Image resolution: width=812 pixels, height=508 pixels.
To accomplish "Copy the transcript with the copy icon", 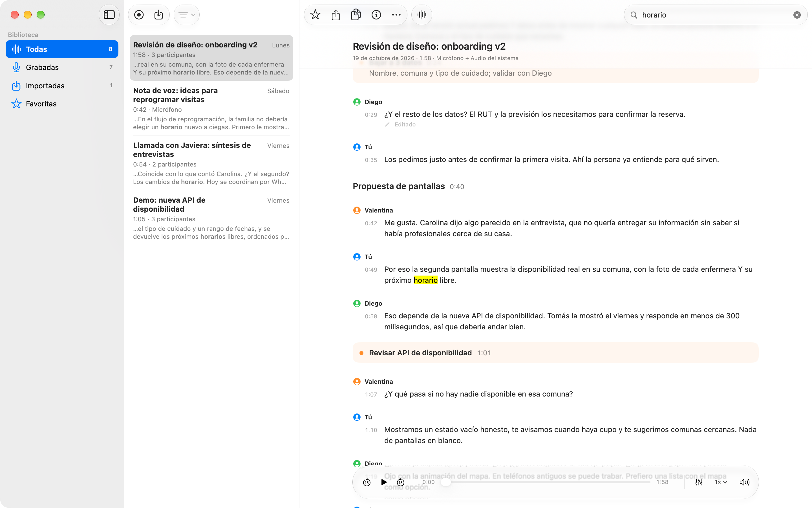I will coord(356,15).
